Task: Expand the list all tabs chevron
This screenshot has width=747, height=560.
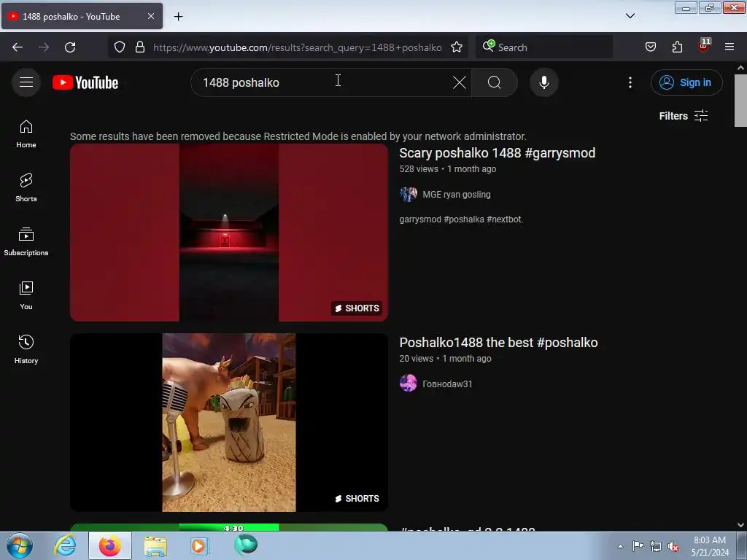Action: click(x=630, y=16)
